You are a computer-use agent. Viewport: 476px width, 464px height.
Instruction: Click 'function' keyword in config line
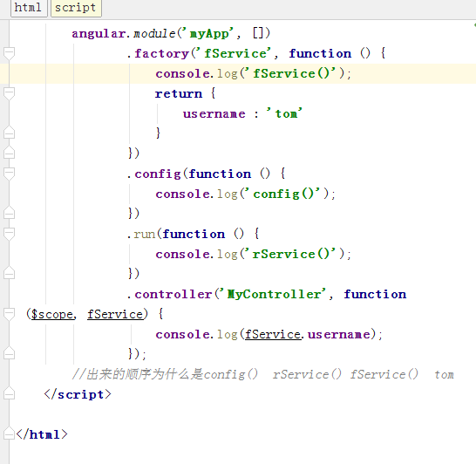point(220,174)
